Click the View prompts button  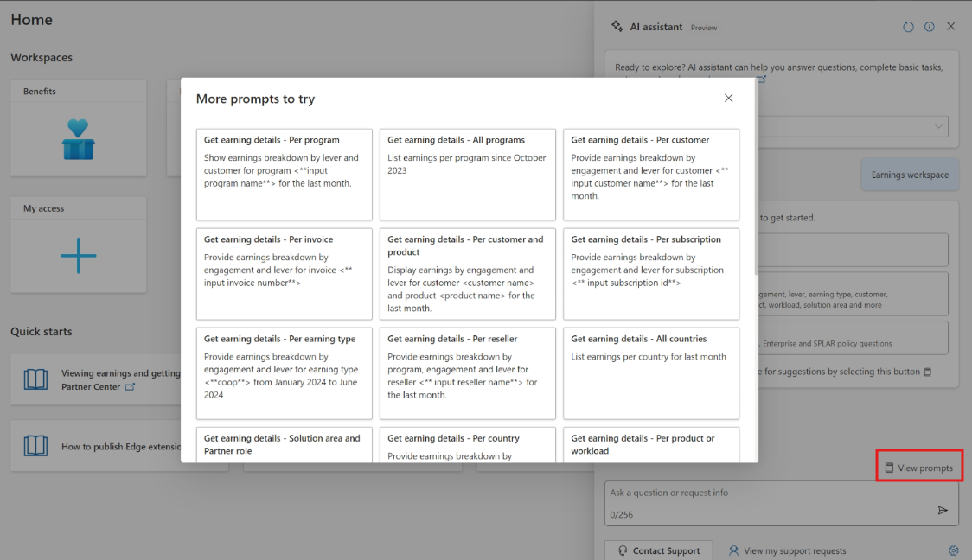[918, 468]
